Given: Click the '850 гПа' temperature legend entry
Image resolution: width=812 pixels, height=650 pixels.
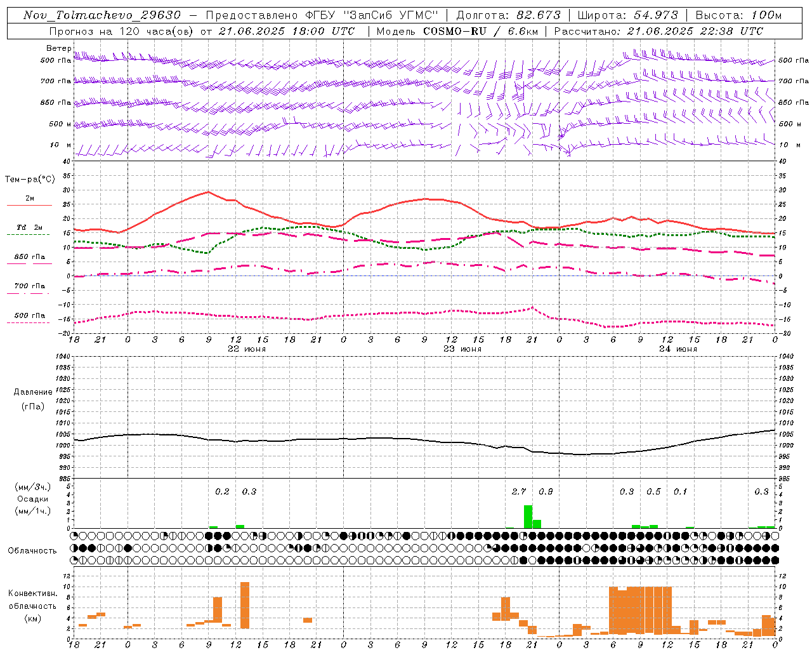Looking at the screenshot, I should point(30,256).
